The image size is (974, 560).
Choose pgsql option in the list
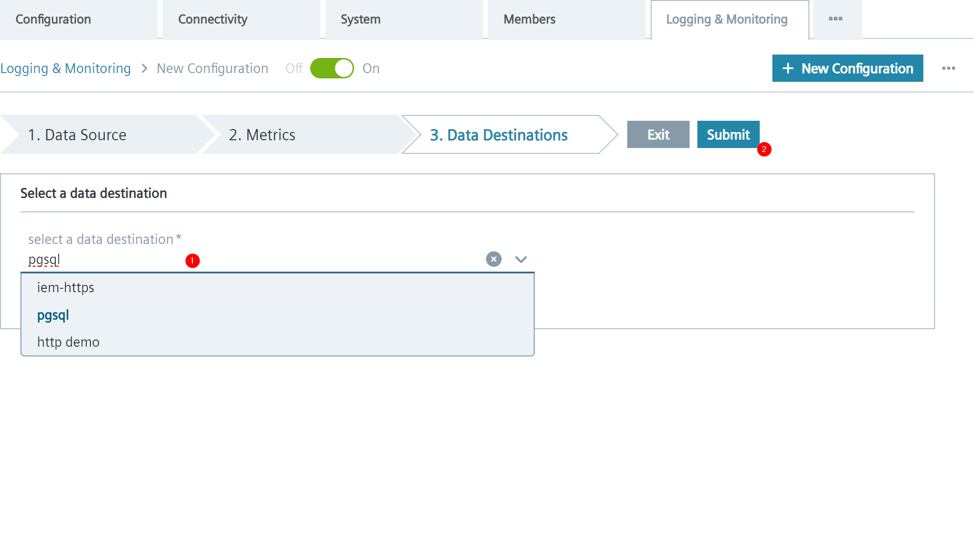(x=53, y=315)
